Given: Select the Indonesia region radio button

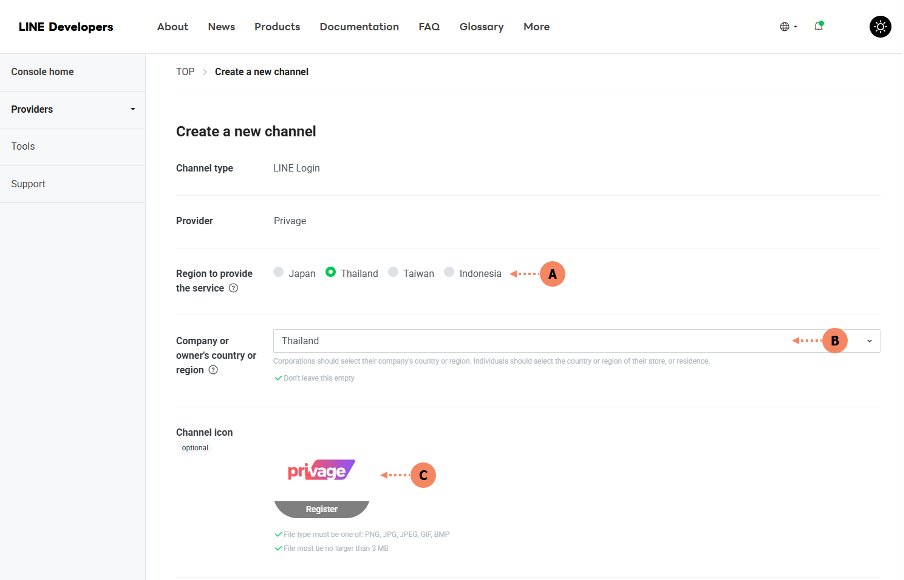Looking at the screenshot, I should pyautogui.click(x=450, y=273).
